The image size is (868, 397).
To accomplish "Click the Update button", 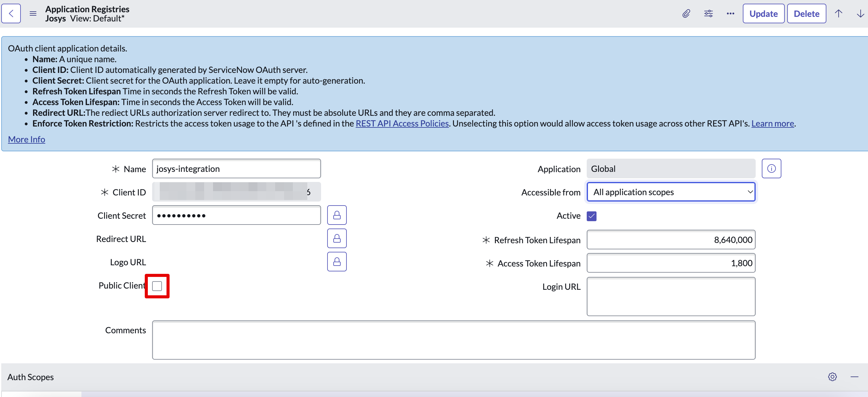I will point(763,13).
